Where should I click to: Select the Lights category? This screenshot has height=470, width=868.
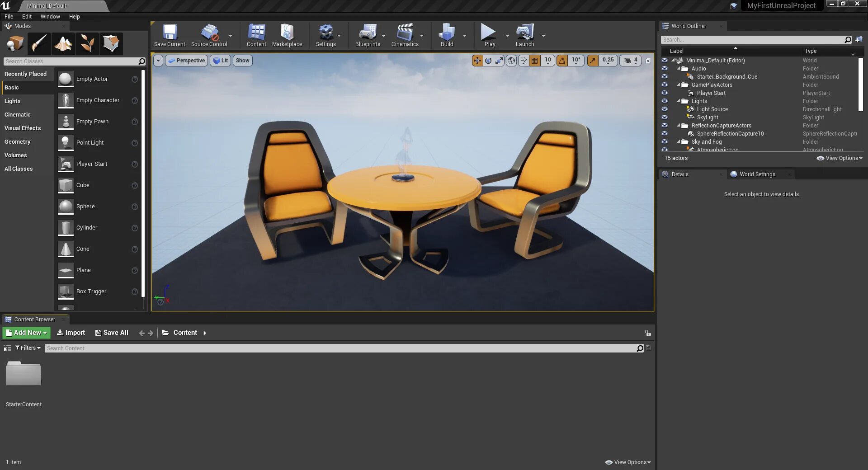click(x=27, y=101)
